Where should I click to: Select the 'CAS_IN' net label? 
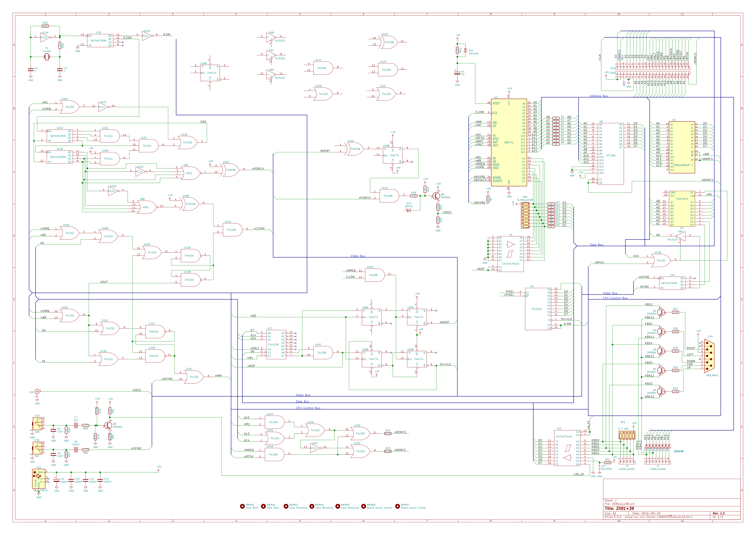[x=579, y=474]
